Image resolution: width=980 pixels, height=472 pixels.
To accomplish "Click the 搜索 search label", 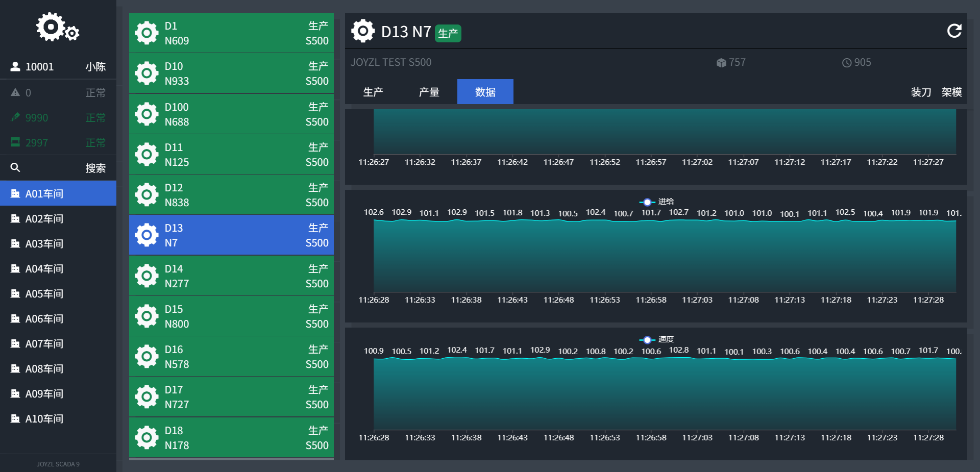I will [95, 168].
